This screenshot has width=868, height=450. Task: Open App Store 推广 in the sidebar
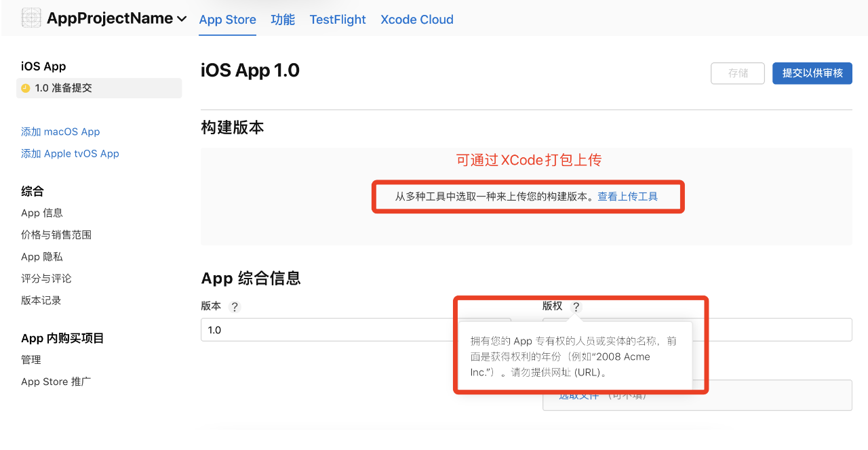point(56,381)
